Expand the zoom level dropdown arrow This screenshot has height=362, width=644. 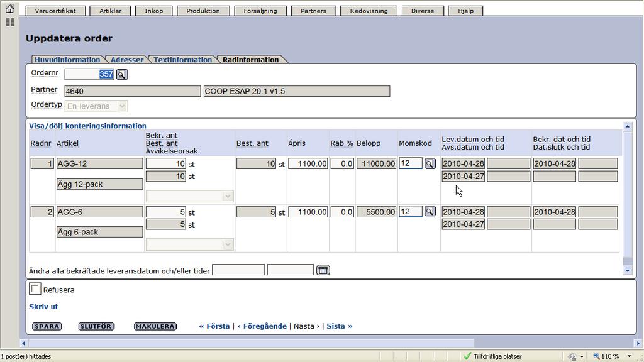click(x=629, y=356)
